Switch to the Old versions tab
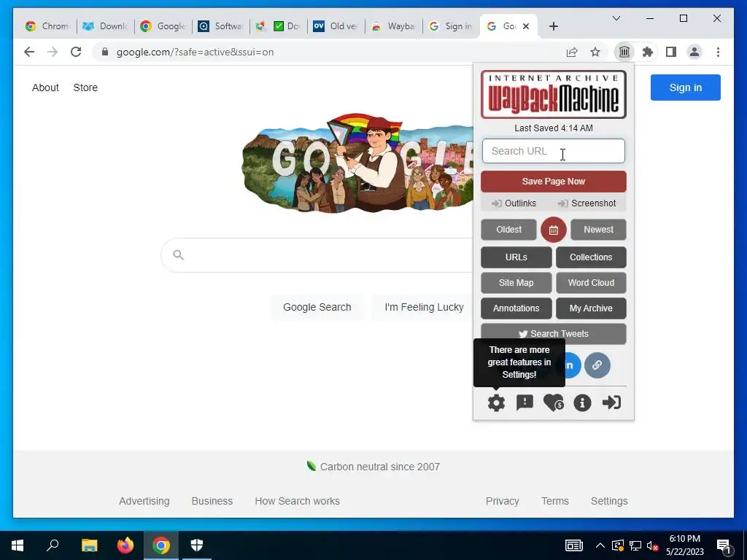This screenshot has height=560, width=747. 336,26
